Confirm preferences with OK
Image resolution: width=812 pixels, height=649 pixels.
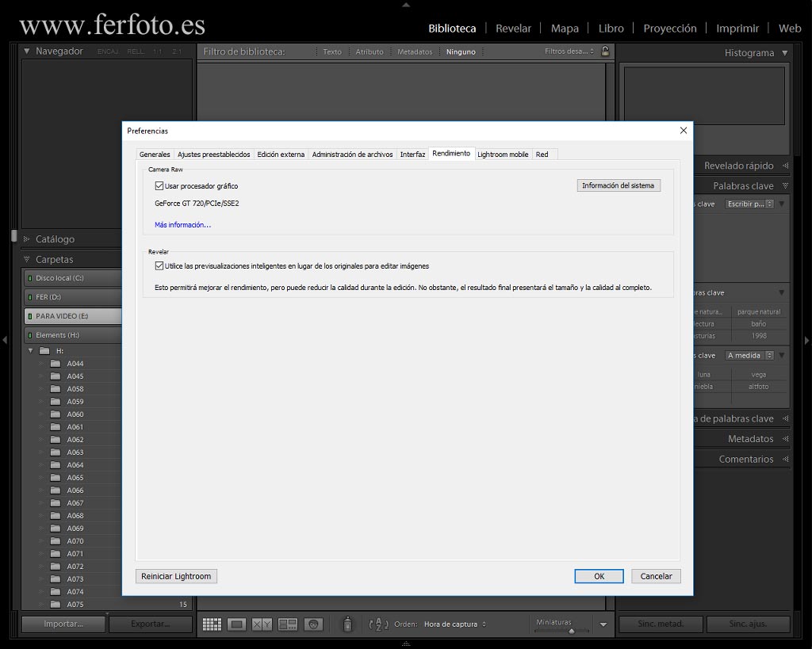click(599, 576)
